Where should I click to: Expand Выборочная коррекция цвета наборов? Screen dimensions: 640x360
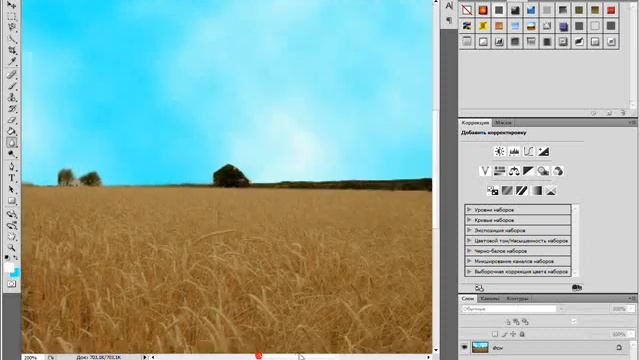(x=469, y=271)
